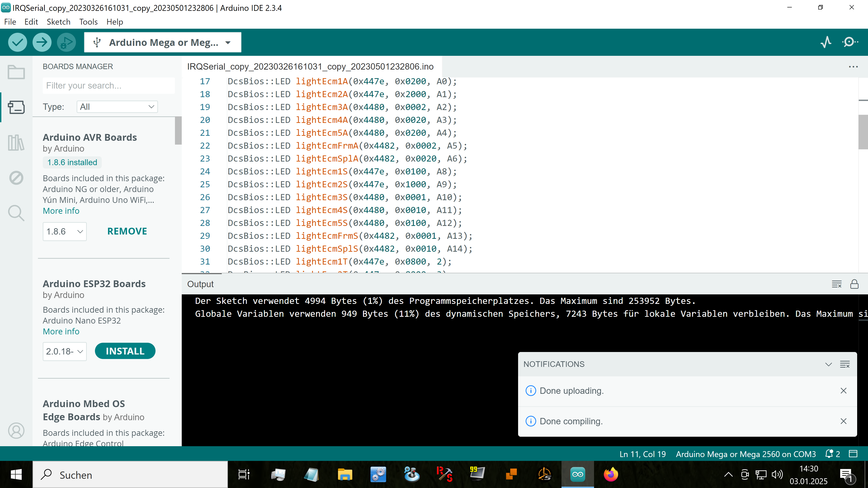Open the account profile icon
868x488 pixels.
pos(16,430)
